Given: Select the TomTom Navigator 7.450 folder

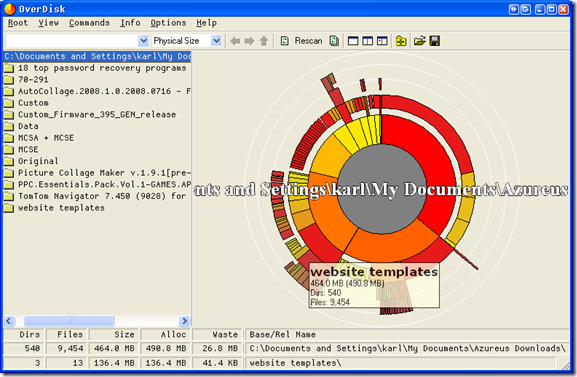Looking at the screenshot, I should coord(97,196).
